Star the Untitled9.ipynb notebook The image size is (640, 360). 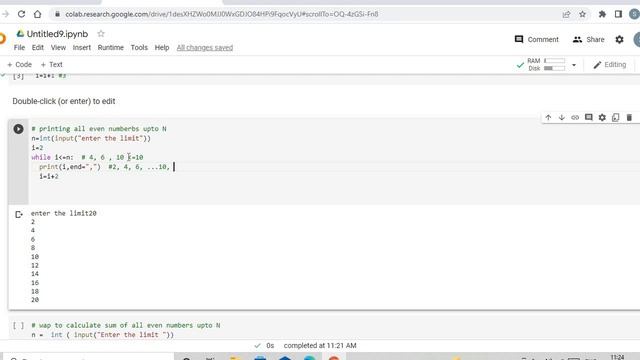click(101, 33)
